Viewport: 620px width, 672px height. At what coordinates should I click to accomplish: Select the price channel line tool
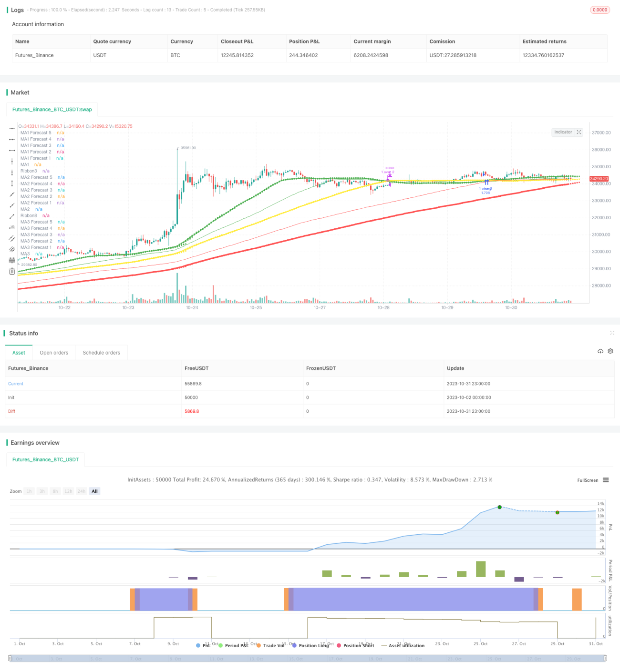pos(12,238)
